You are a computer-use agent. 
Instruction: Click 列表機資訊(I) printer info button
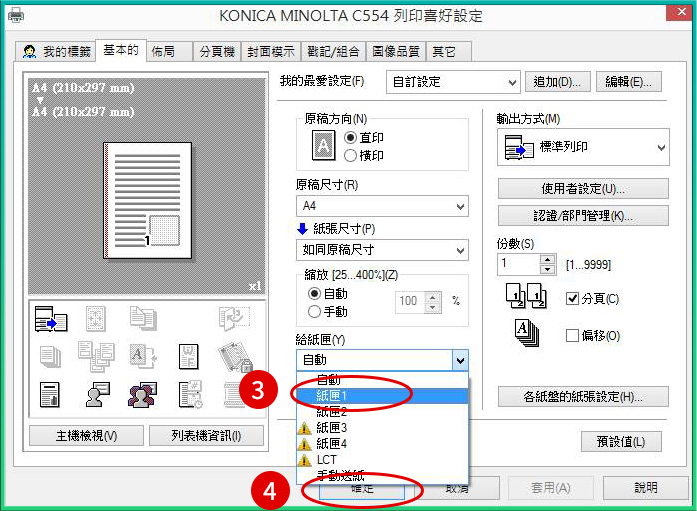206,436
